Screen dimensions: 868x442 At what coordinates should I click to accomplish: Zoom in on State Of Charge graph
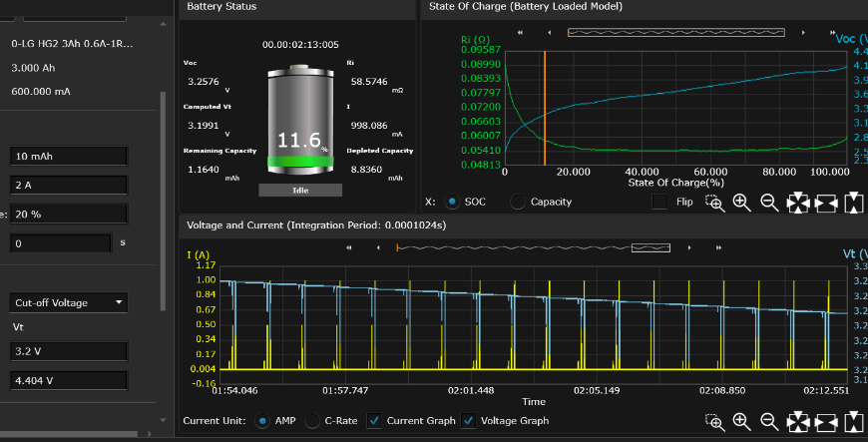(x=741, y=203)
